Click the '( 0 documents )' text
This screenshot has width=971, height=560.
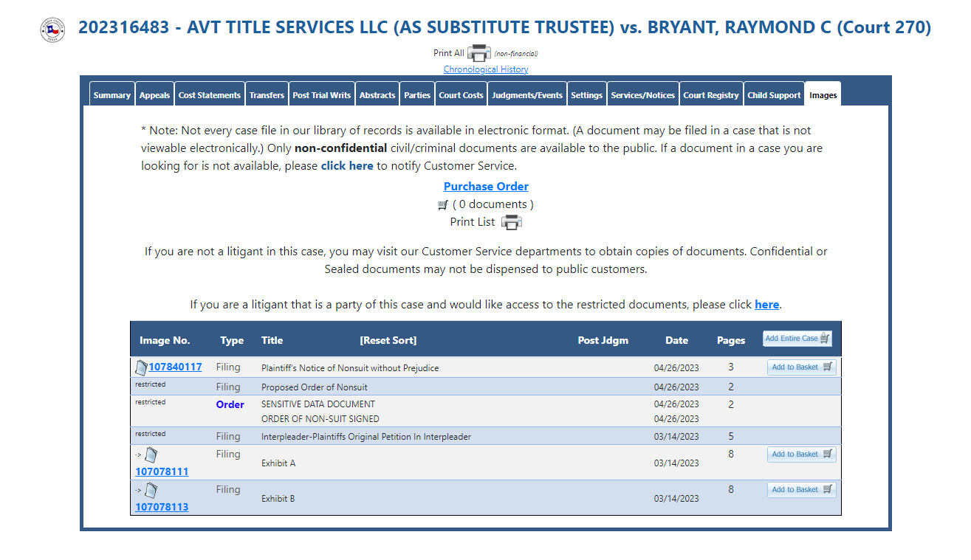click(x=493, y=204)
